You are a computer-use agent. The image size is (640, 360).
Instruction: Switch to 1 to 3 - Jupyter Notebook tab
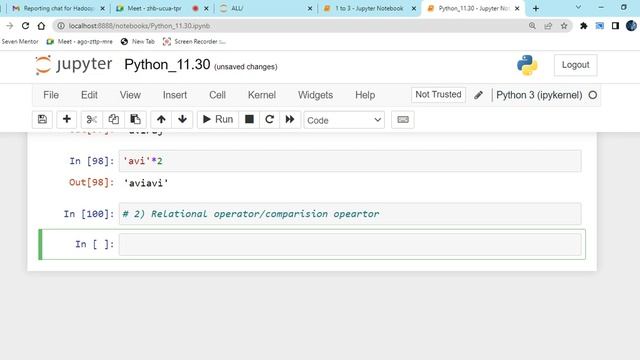coord(369,8)
